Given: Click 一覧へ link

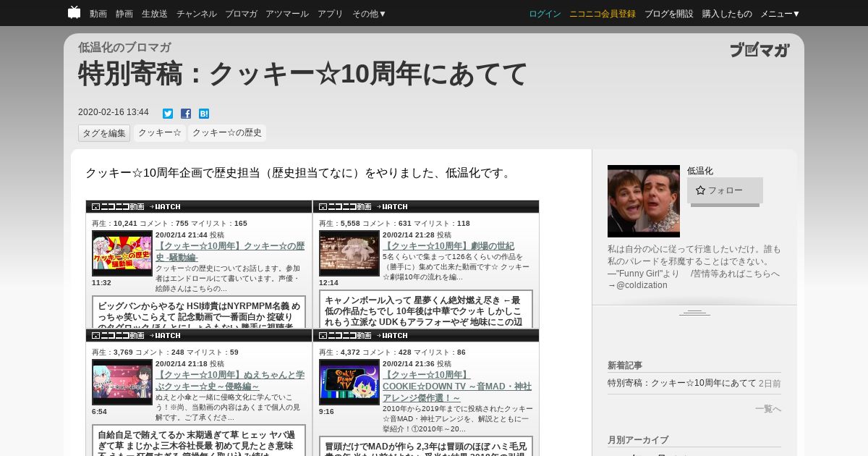Looking at the screenshot, I should point(767,409).
